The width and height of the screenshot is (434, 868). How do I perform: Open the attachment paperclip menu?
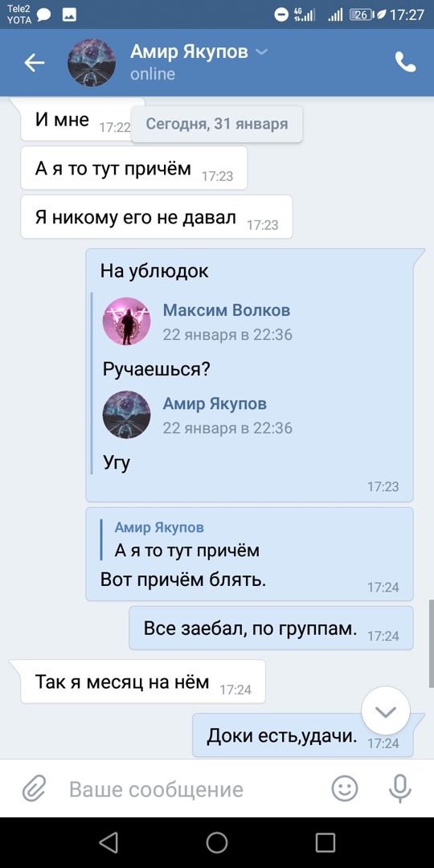point(33,788)
